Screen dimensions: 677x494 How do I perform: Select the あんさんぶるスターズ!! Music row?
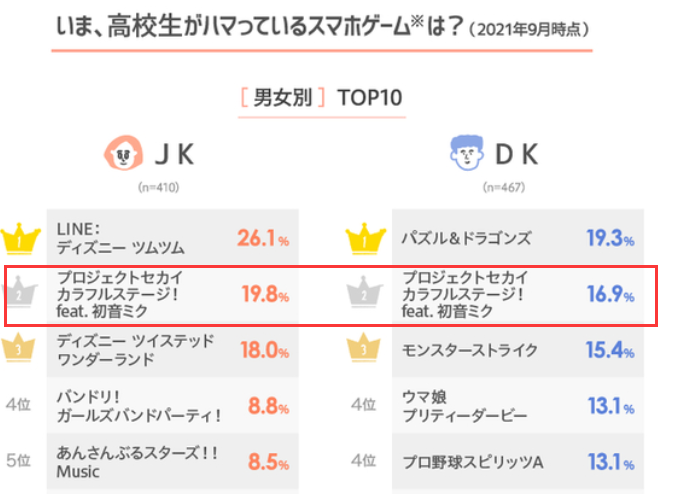[173, 462]
